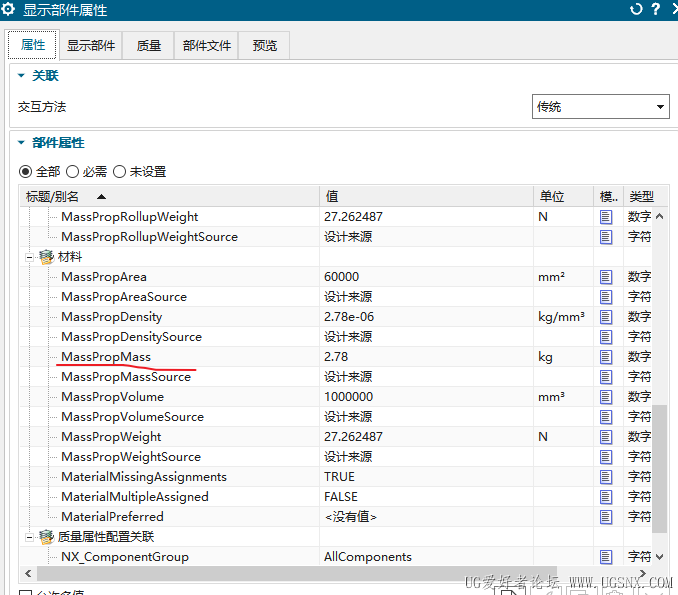Select the 全部 radio button
Screen dimensions: 678x595
pyautogui.click(x=26, y=172)
